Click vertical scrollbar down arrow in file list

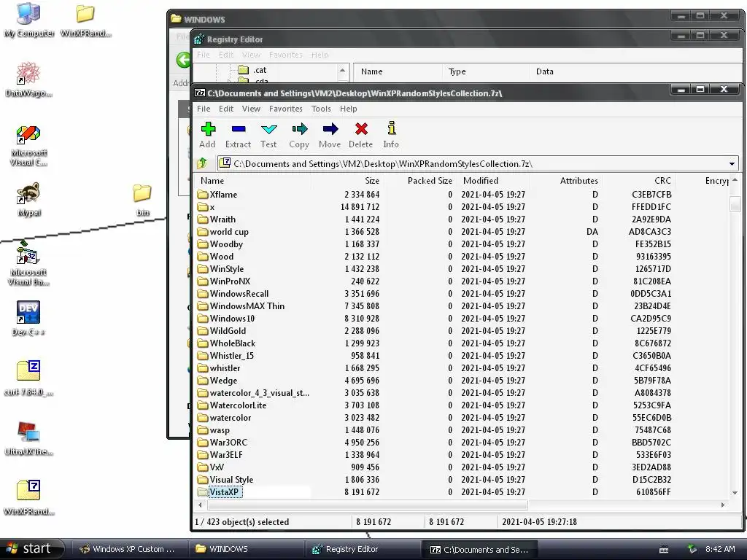point(735,493)
